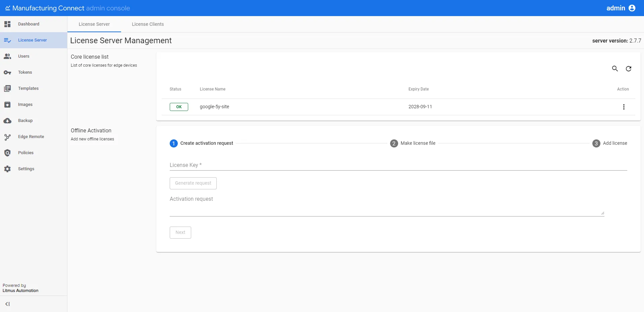
Task: Click the admin username label
Action: (616, 8)
